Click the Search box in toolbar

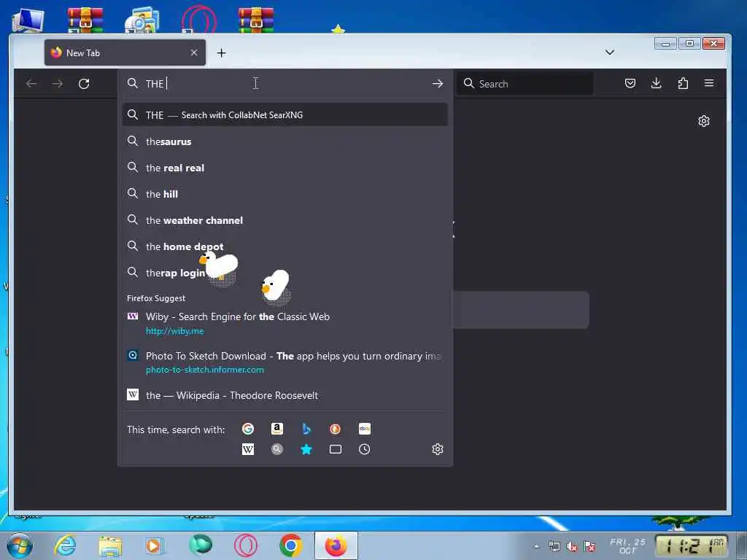tap(525, 84)
